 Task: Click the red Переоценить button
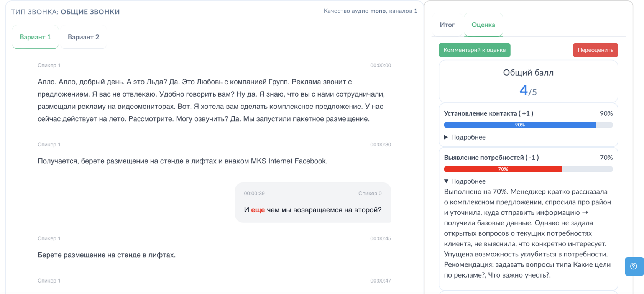[x=595, y=50]
